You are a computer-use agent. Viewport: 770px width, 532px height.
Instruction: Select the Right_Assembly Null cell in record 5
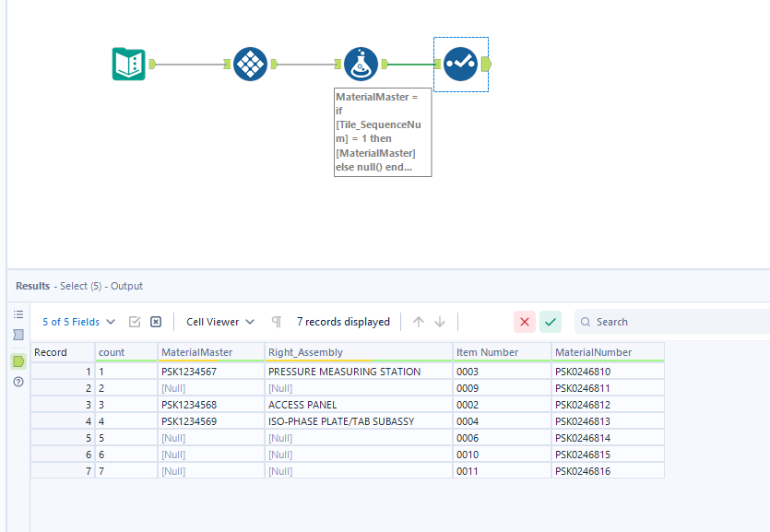[359, 438]
